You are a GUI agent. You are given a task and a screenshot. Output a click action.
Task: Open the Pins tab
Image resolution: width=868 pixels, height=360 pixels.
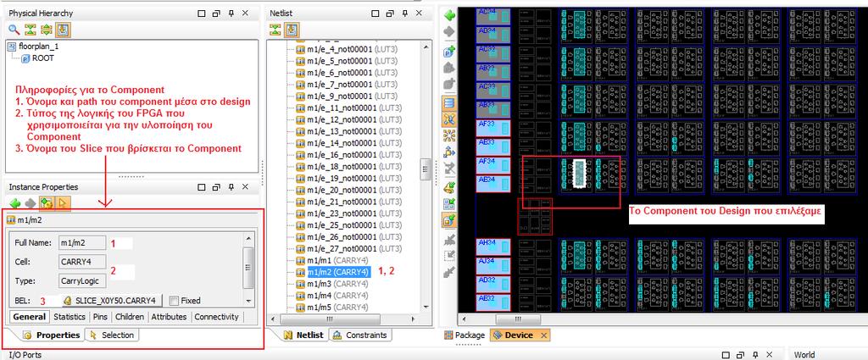pyautogui.click(x=100, y=317)
